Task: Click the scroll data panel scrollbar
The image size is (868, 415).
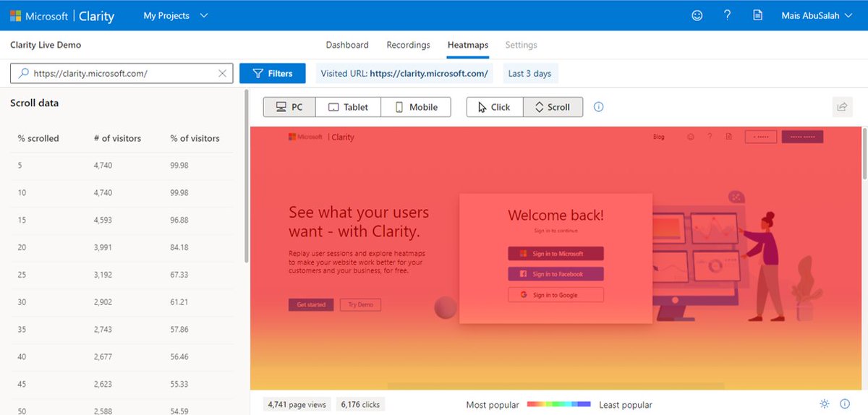Action: (247, 176)
